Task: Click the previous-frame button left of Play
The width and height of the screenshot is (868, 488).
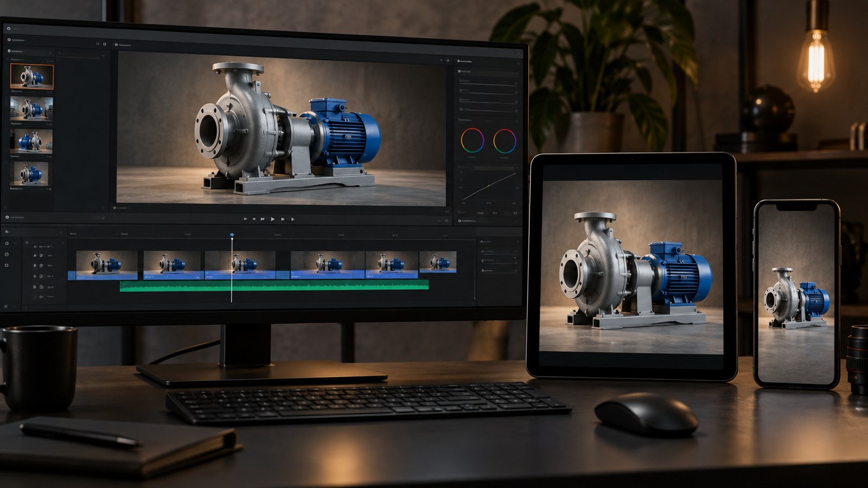Action: [263, 219]
